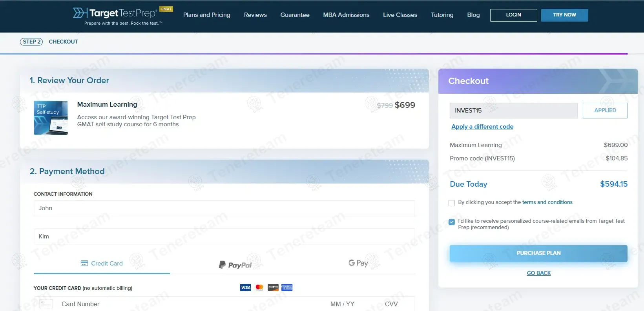The image size is (644, 311).
Task: Click the LOGIN button
Action: coord(513,15)
